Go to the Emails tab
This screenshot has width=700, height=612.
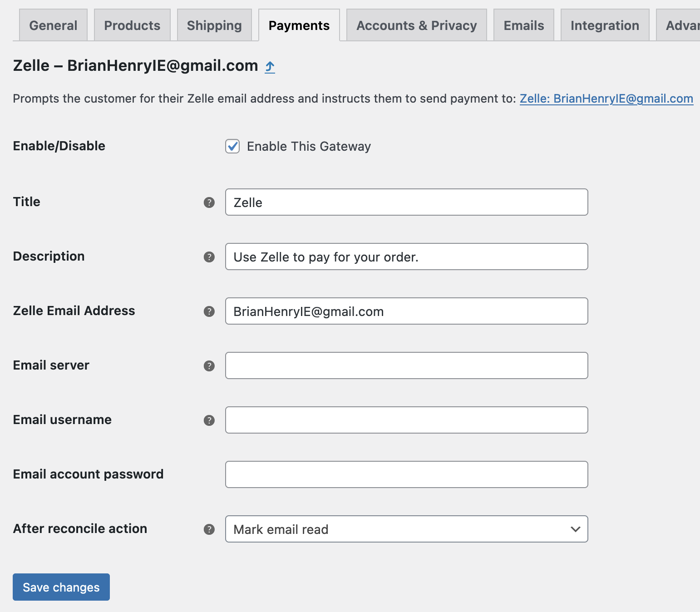tap(524, 25)
